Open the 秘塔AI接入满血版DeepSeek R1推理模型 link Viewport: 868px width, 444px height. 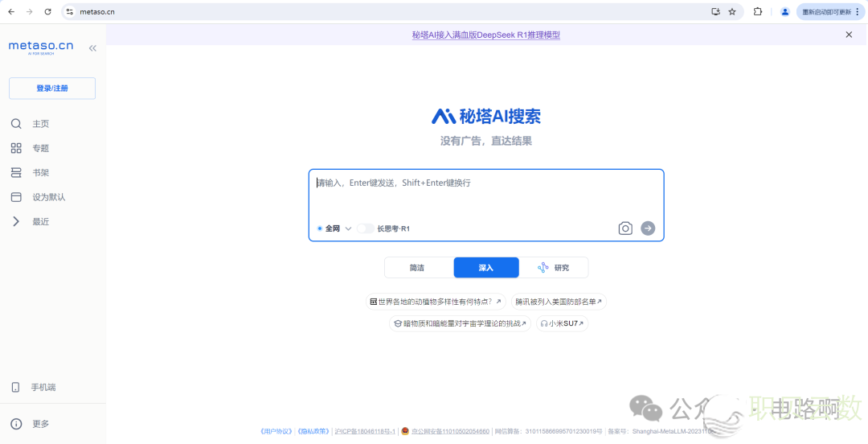(486, 35)
